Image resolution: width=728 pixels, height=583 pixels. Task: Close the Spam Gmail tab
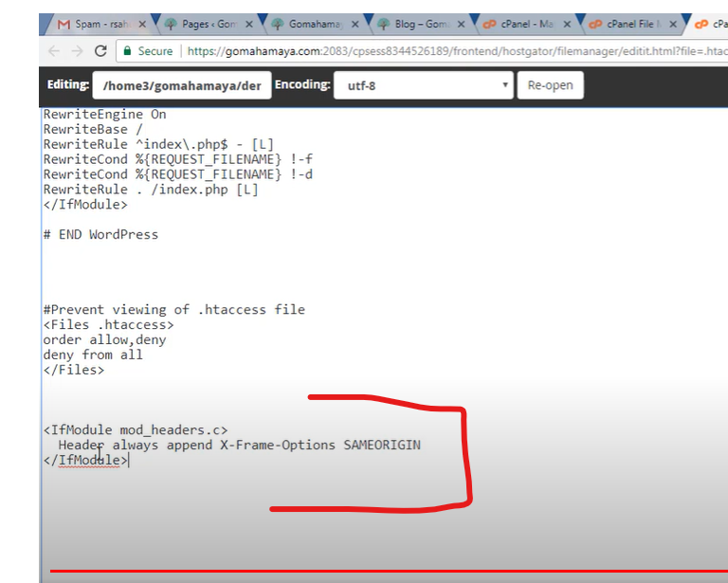[x=142, y=24]
